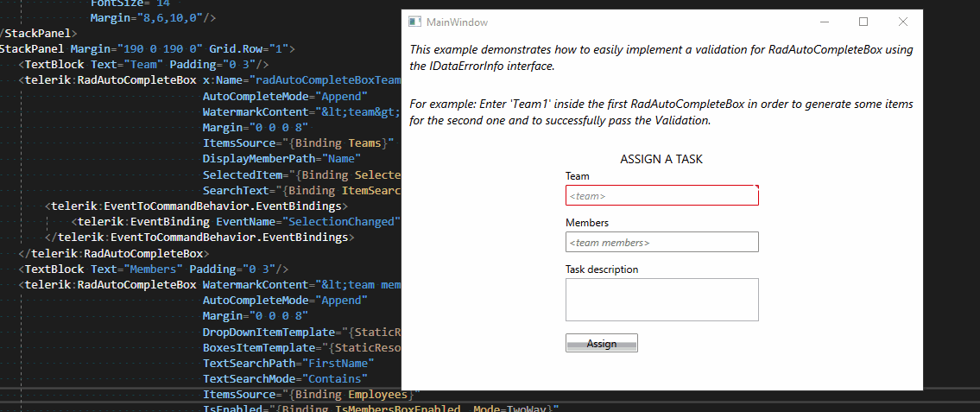Click EventBinding EventName="SelectionChanged" line

(x=236, y=221)
